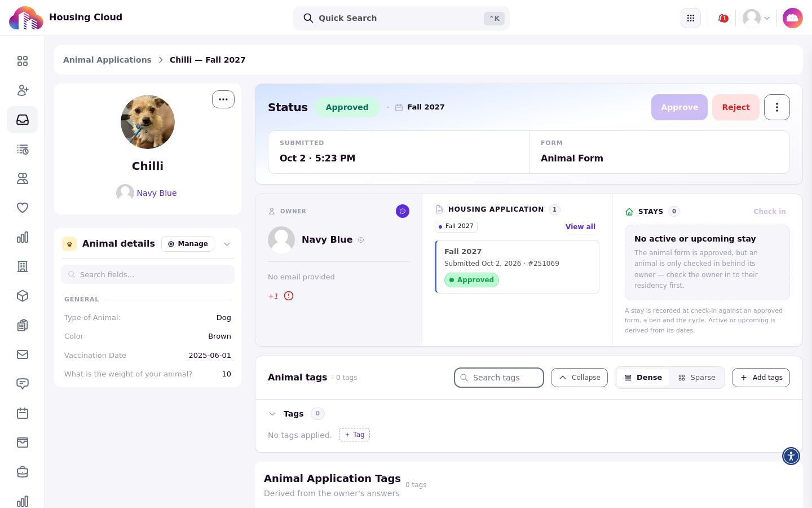Go to Animal Applications breadcrumb
Viewport: 812px width, 508px height.
coord(107,60)
